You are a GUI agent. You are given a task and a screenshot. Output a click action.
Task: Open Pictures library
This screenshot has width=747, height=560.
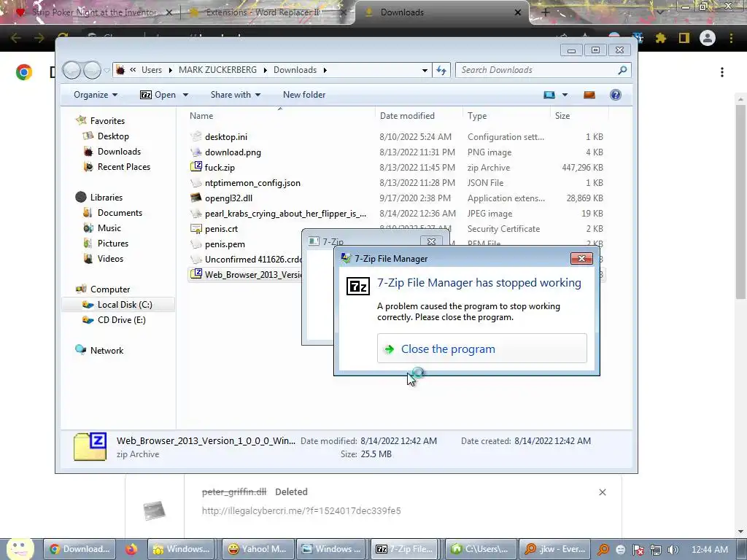pos(113,244)
